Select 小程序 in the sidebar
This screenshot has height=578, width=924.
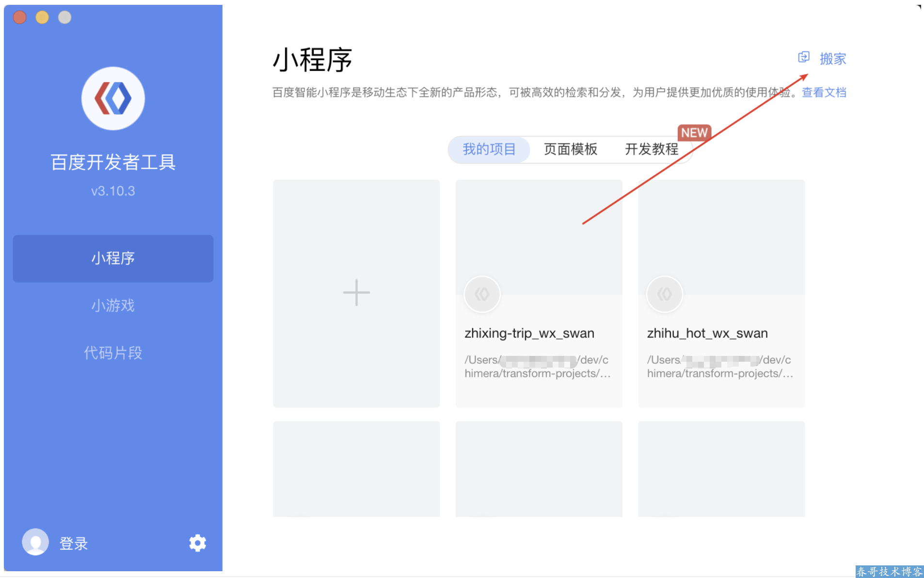[x=113, y=258]
